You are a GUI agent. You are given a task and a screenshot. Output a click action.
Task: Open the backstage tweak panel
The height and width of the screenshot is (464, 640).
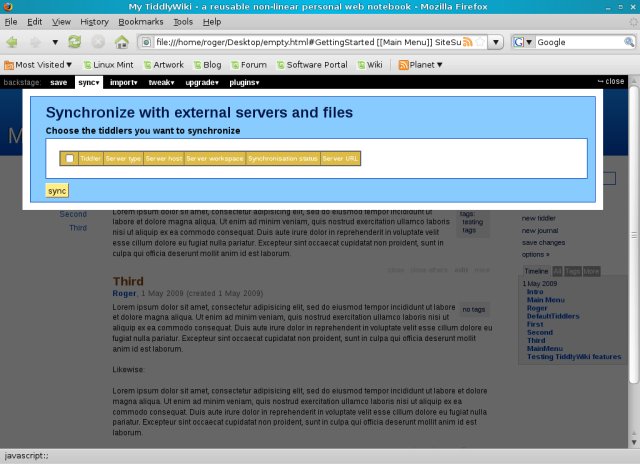pos(161,82)
